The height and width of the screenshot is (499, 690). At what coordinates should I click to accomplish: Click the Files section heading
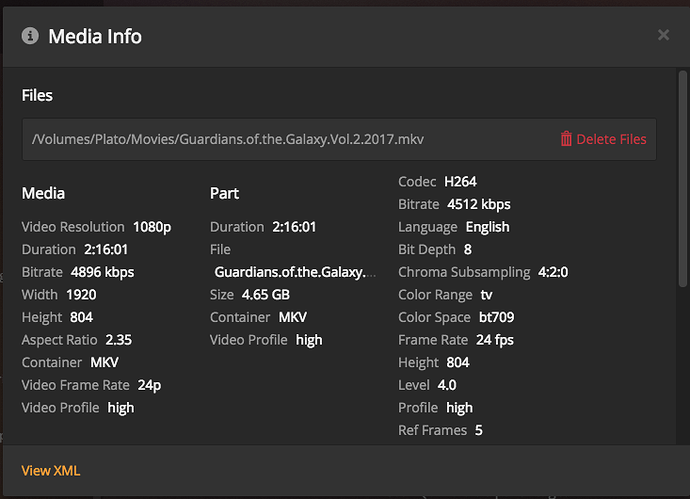click(x=37, y=96)
